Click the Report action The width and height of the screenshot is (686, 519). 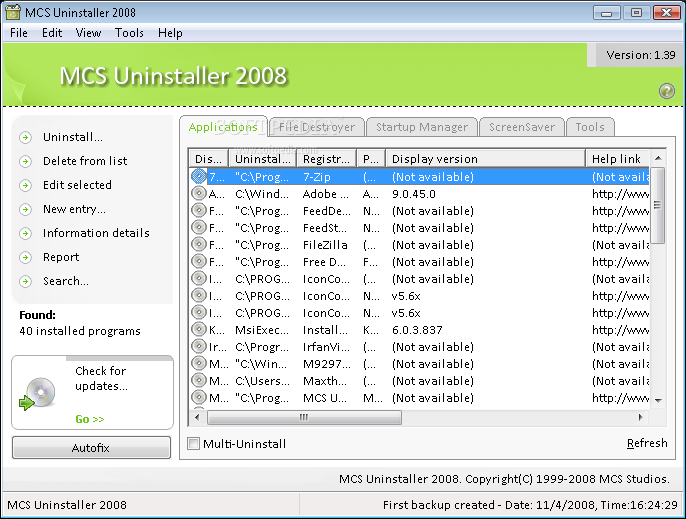coord(61,257)
